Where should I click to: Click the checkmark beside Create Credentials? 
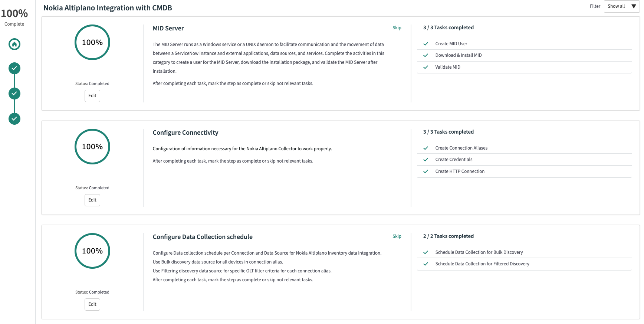tap(425, 160)
